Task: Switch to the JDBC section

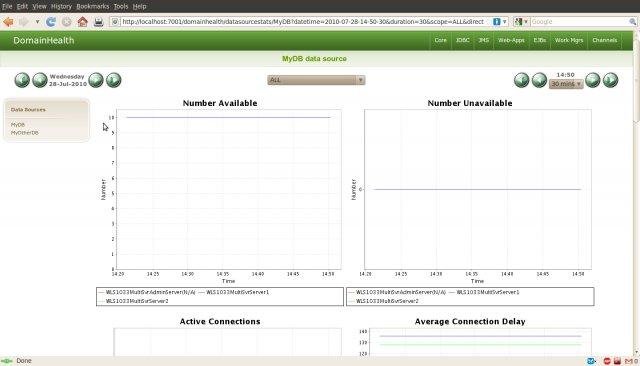Action: 462,40
